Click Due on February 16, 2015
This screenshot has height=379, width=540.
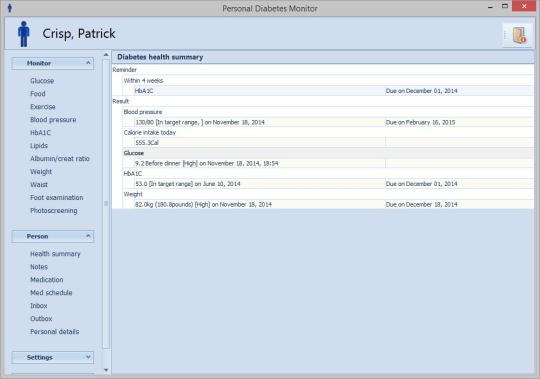pyautogui.click(x=420, y=122)
